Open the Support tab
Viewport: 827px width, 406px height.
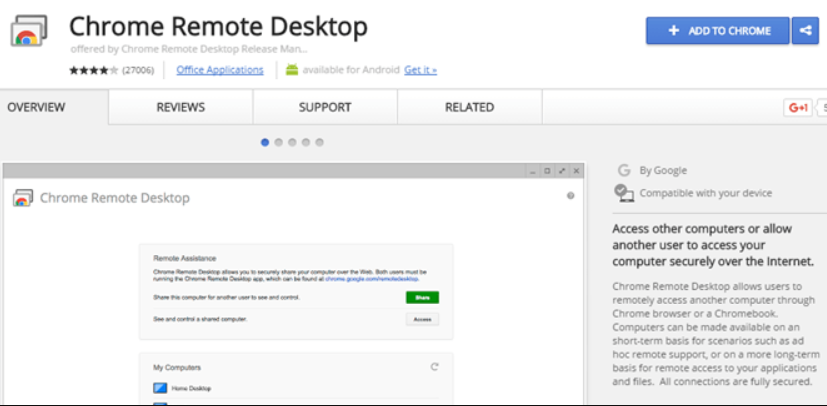(325, 108)
